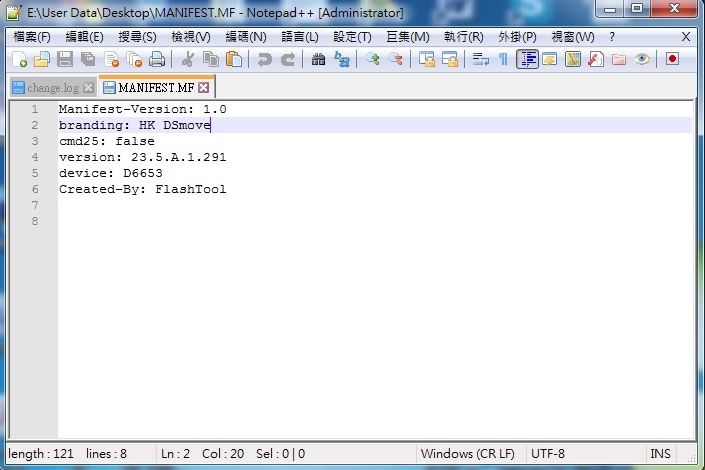
Task: Open the 檢視(V) menu
Action: click(x=191, y=37)
